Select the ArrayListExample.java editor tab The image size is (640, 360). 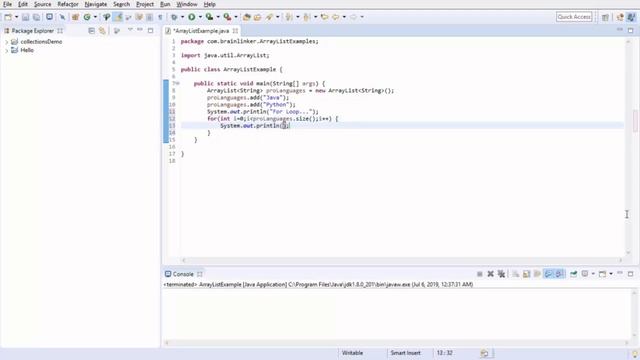click(201, 31)
